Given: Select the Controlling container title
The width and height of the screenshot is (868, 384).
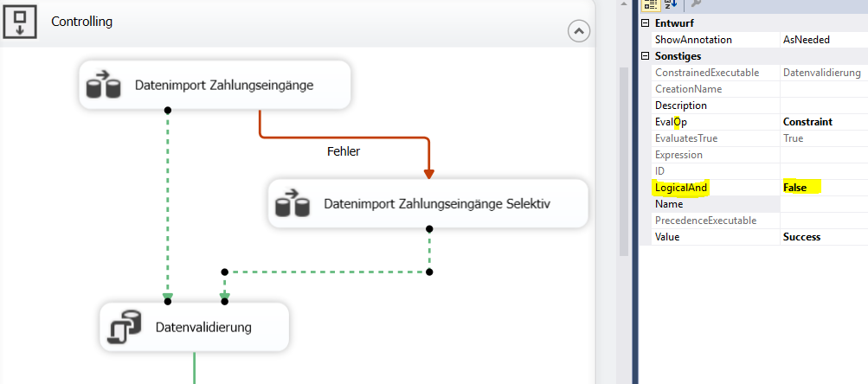Looking at the screenshot, I should coord(82,22).
